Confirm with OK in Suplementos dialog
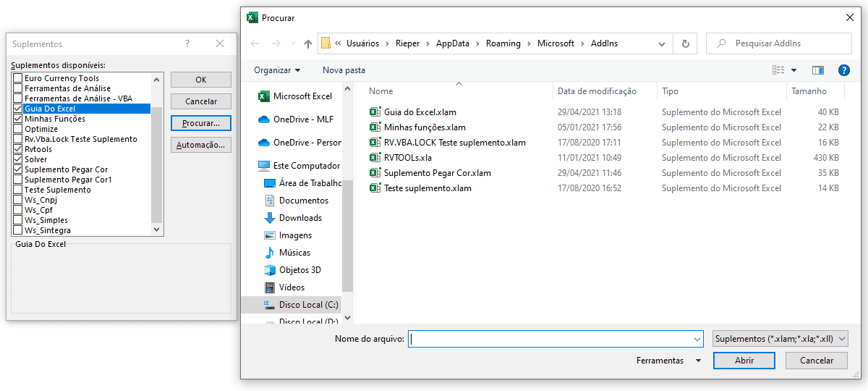 pyautogui.click(x=201, y=80)
